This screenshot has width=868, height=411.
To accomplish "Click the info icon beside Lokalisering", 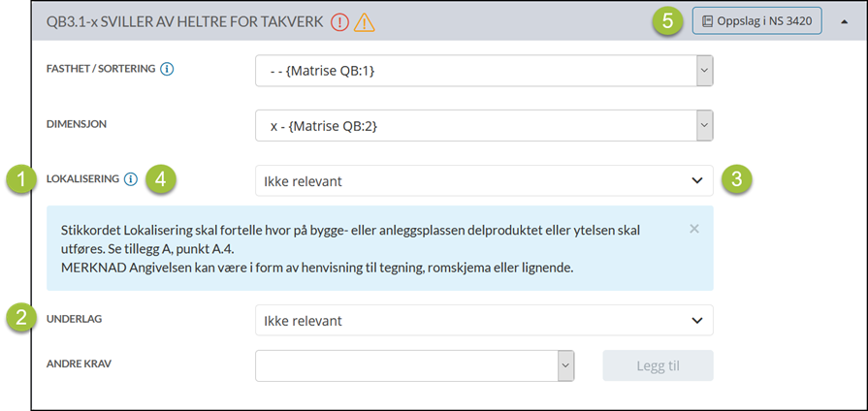I will click(x=131, y=179).
